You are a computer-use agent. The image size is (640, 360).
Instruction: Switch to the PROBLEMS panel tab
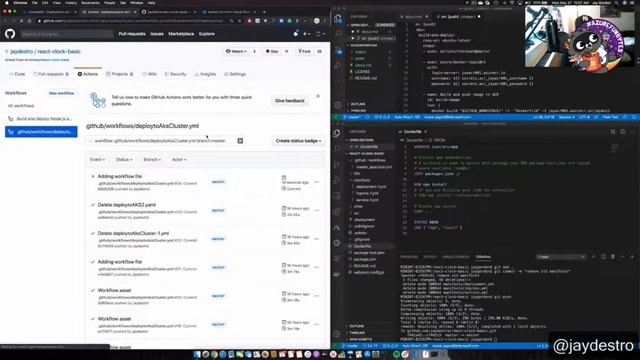pyautogui.click(x=409, y=257)
